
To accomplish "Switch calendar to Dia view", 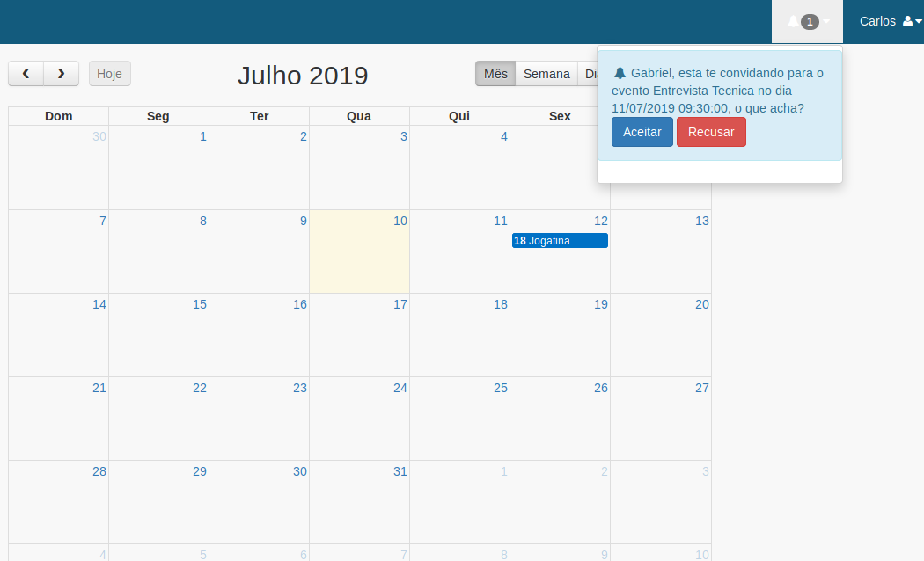I will pyautogui.click(x=592, y=74).
